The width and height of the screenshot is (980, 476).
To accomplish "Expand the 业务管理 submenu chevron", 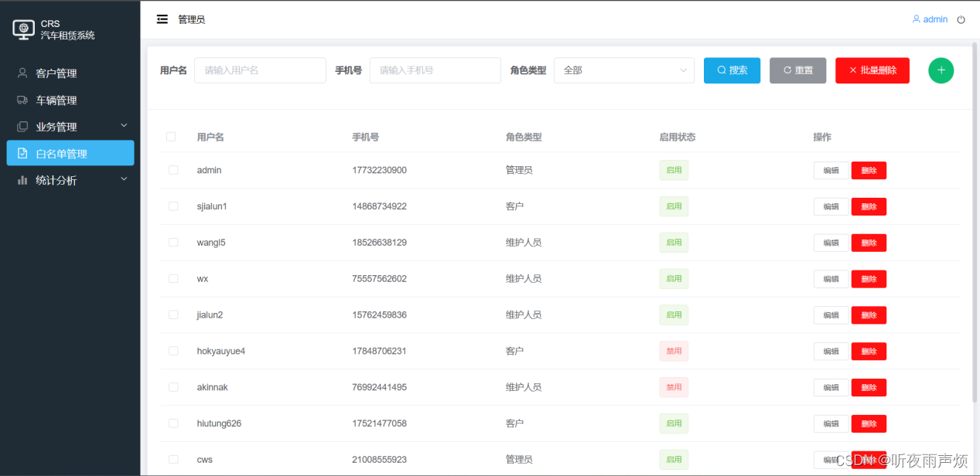I will (x=124, y=126).
